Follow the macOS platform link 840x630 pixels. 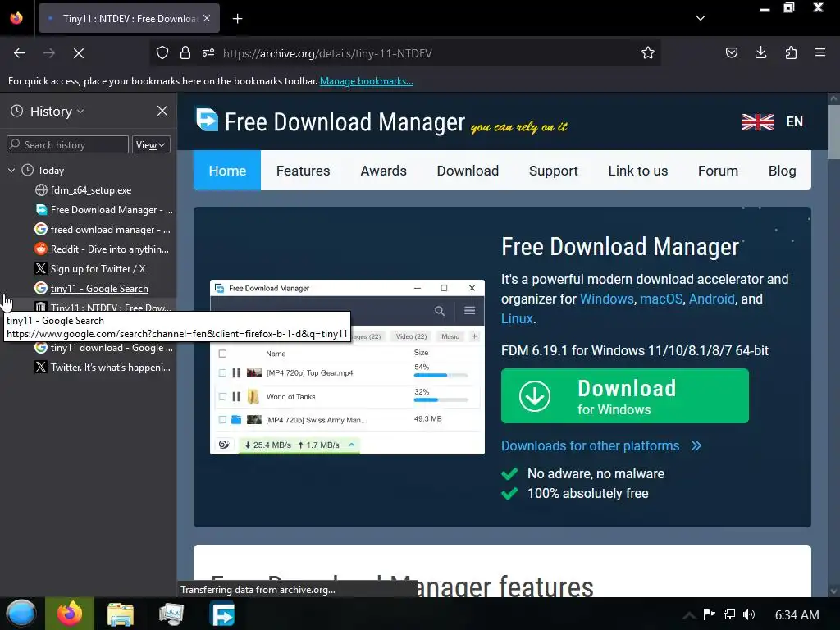[661, 299]
